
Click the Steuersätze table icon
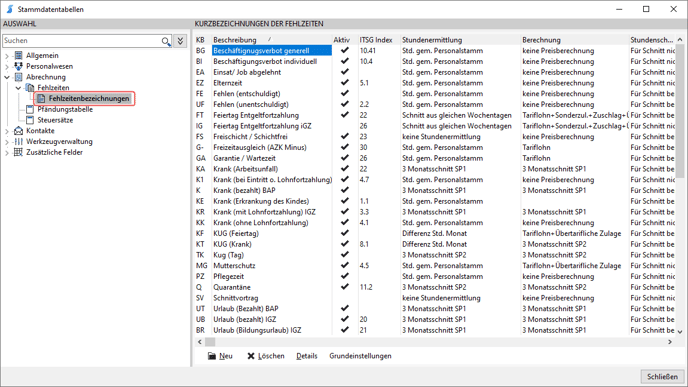pos(30,120)
